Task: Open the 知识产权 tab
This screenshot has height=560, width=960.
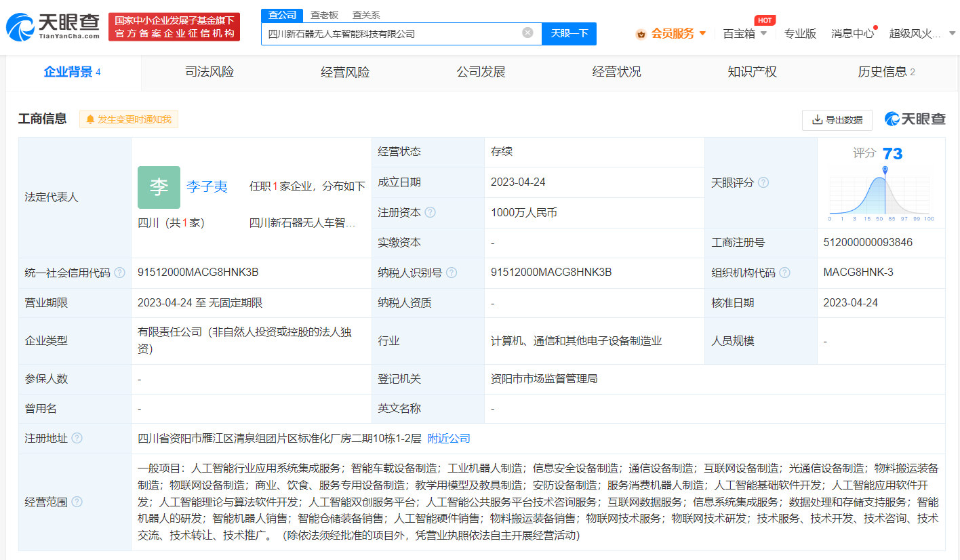Action: pyautogui.click(x=752, y=72)
